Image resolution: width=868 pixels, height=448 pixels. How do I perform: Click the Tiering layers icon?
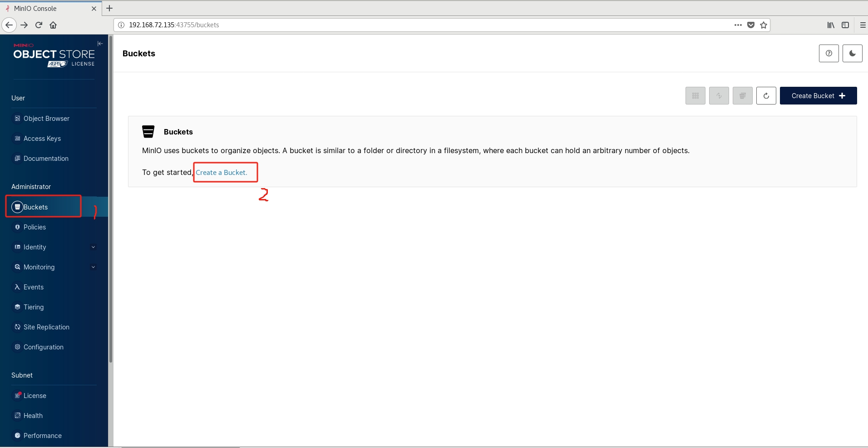coord(17,307)
